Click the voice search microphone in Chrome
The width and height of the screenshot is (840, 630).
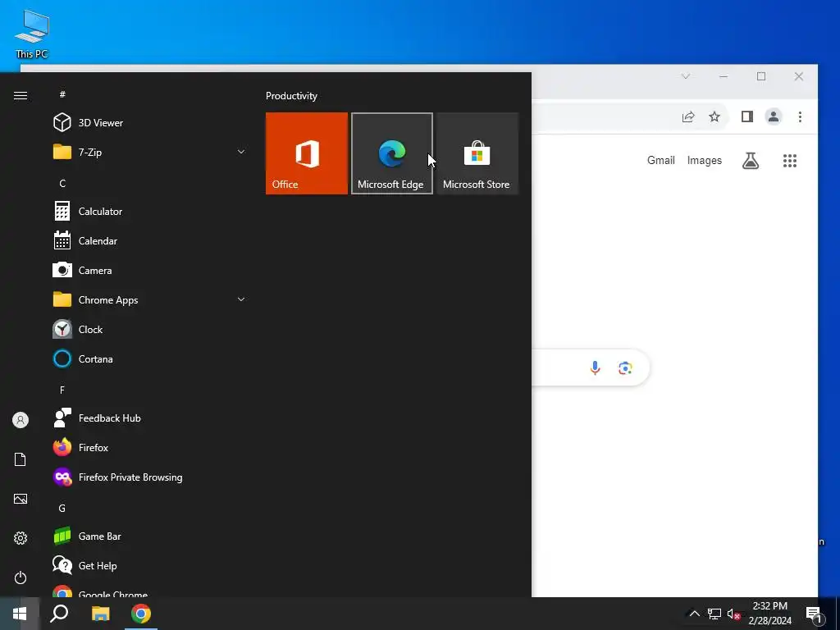tap(595, 367)
